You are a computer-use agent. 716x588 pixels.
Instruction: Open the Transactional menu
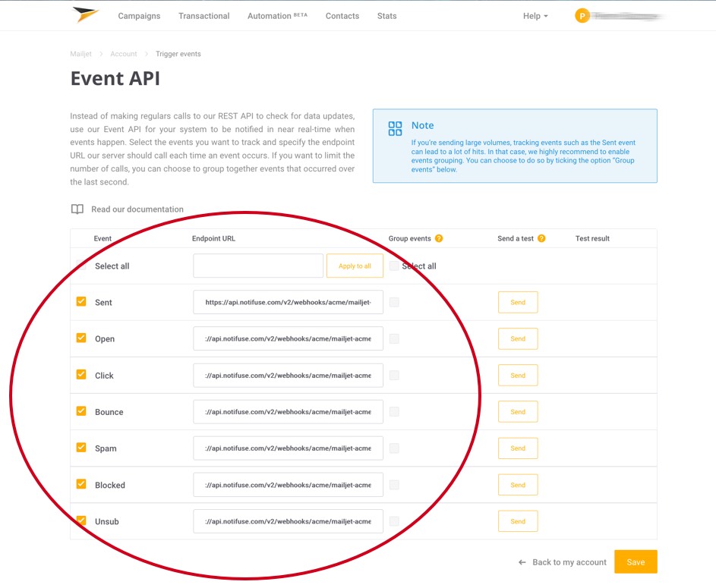203,16
